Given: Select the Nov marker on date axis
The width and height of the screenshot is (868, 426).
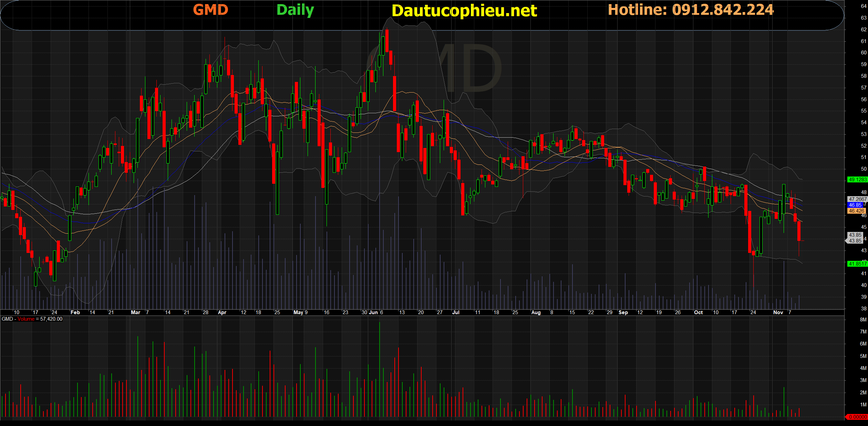Looking at the screenshot, I should tap(778, 312).
